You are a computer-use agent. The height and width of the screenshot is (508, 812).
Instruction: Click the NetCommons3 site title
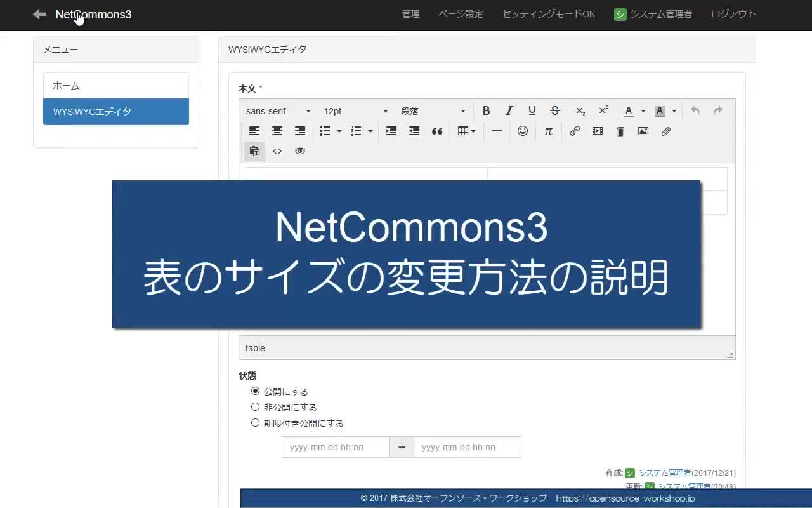(93, 14)
